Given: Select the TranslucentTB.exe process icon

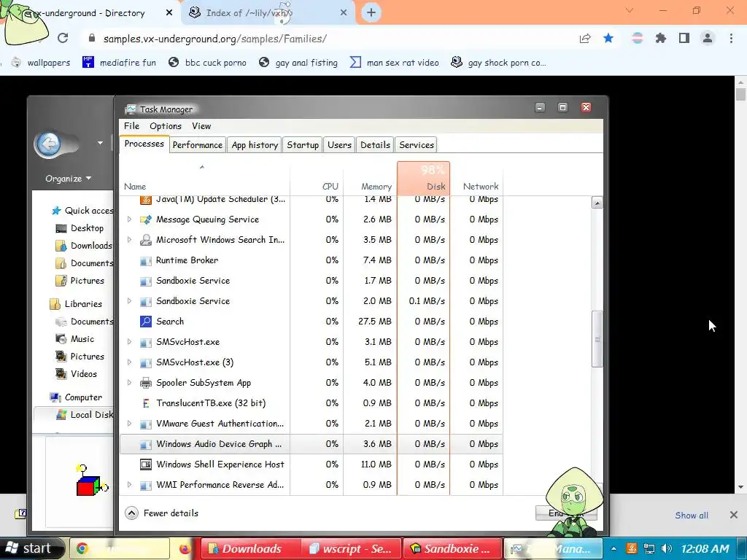Looking at the screenshot, I should pos(146,403).
